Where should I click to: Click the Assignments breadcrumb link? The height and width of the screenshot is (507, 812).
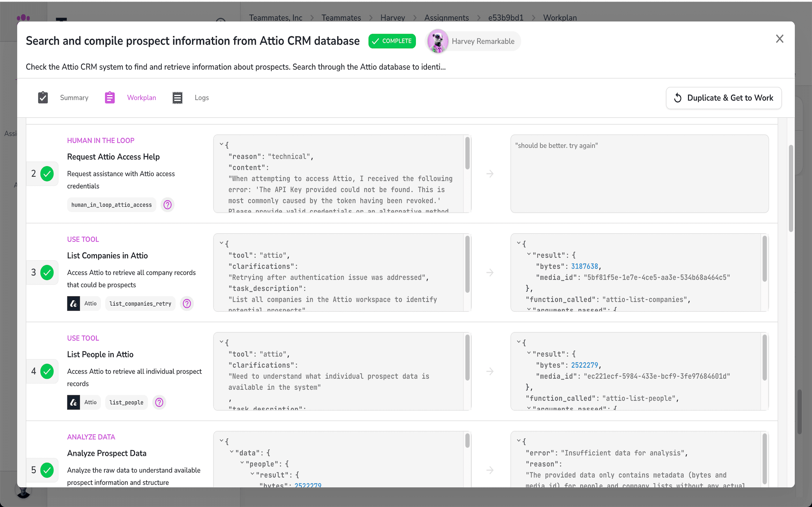(x=446, y=18)
